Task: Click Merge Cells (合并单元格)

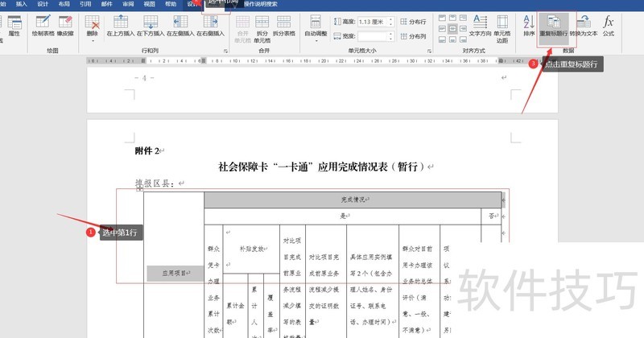Action: pyautogui.click(x=242, y=29)
